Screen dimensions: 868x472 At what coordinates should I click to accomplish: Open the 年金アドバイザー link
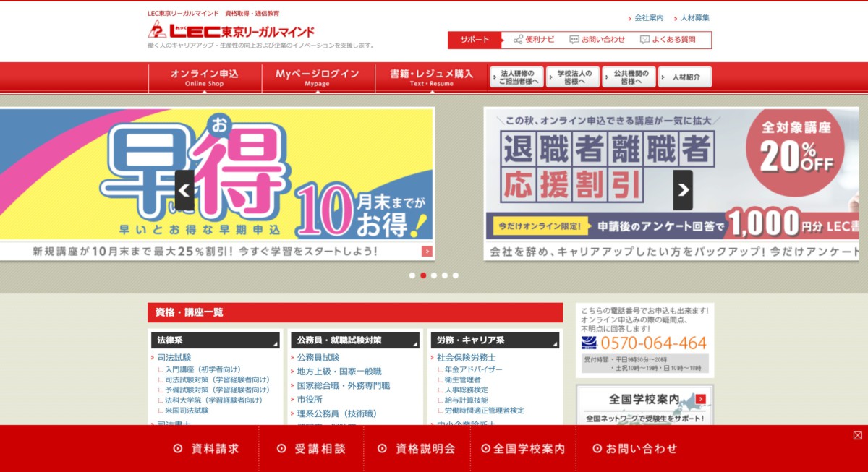point(473,369)
